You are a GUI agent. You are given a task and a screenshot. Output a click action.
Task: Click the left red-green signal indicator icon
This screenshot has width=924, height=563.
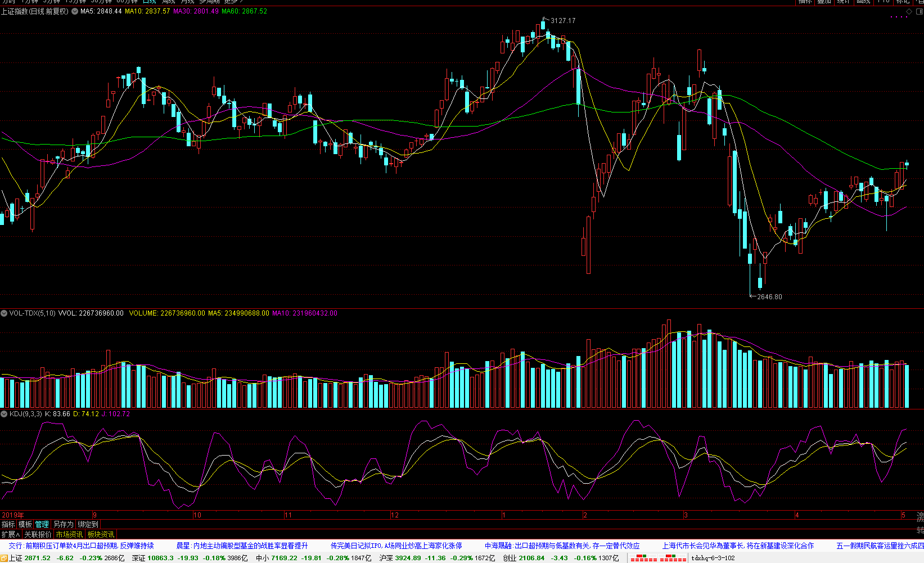(644, 558)
